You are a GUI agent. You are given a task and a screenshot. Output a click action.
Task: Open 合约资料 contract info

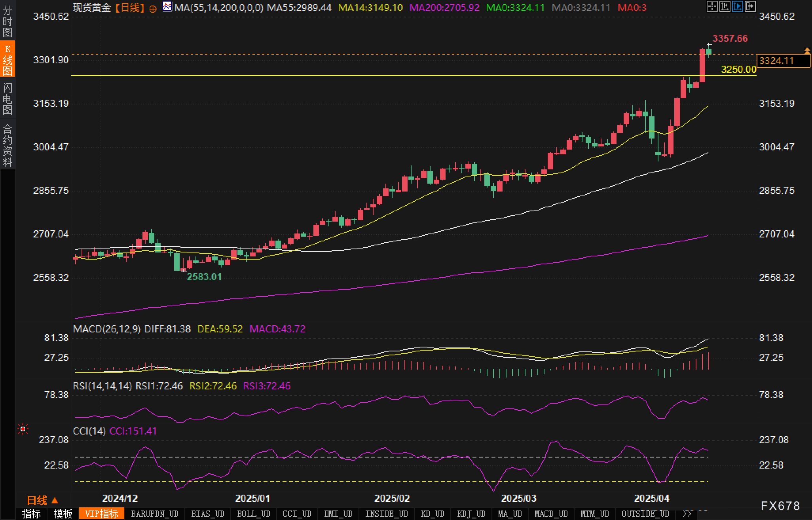[8, 146]
